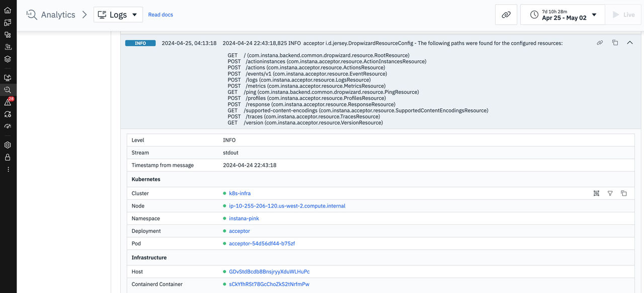Open the second sidebar icon below Home
Image resolution: width=644 pixels, height=293 pixels.
(x=8, y=23)
